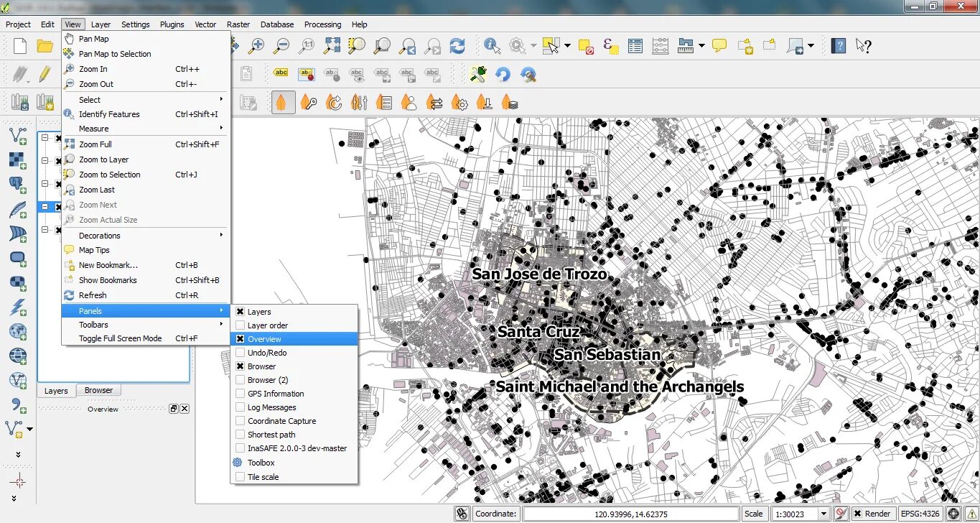Click the Deselect Features toolbar icon

coord(587,46)
